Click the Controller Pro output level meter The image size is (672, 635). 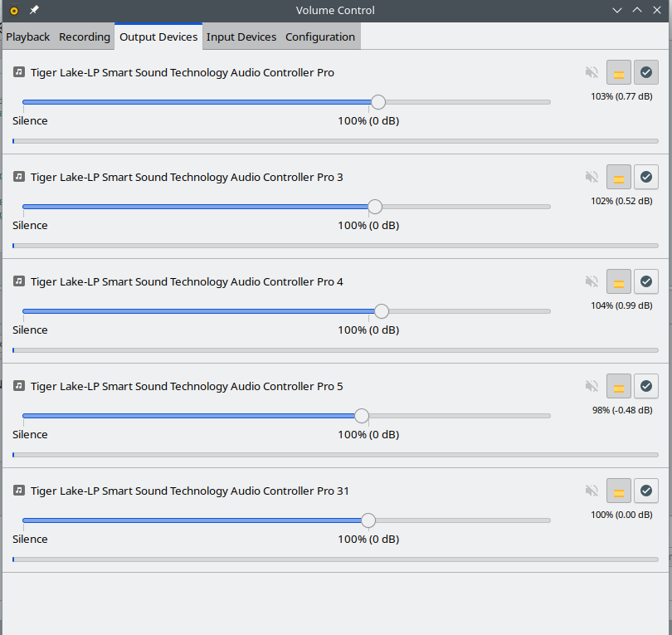(335, 141)
